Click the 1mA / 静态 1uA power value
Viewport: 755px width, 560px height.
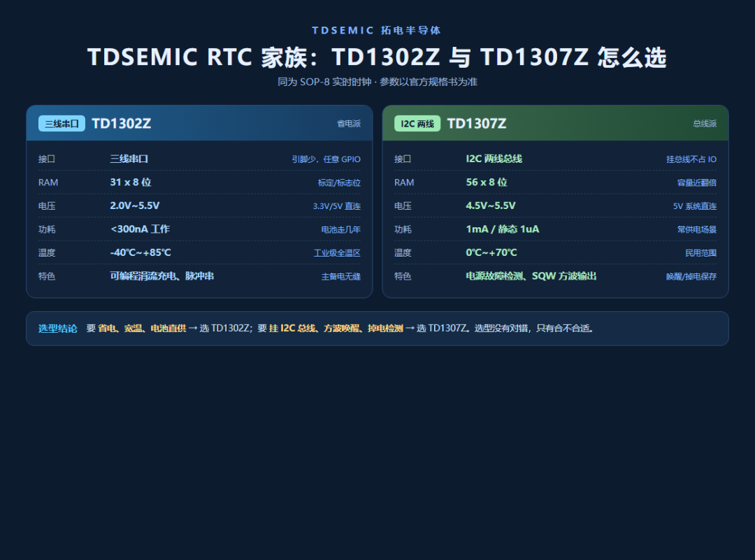coord(502,229)
